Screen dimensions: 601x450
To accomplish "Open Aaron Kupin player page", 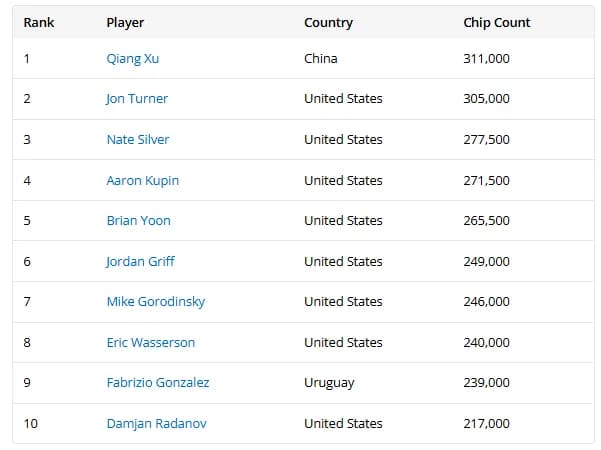I will coord(143,181).
